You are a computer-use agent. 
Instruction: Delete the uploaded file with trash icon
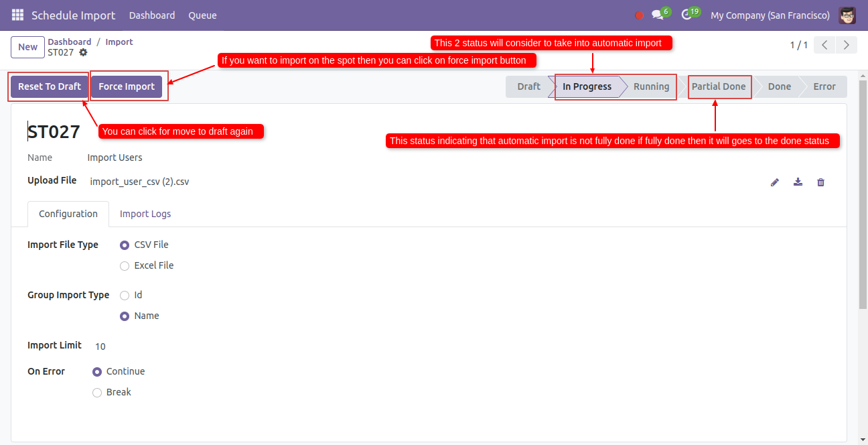pyautogui.click(x=820, y=182)
